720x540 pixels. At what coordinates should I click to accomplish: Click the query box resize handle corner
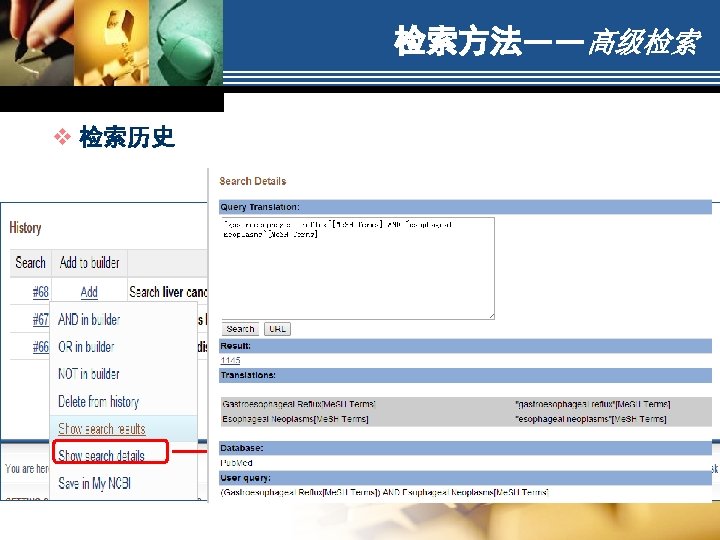pyautogui.click(x=491, y=315)
